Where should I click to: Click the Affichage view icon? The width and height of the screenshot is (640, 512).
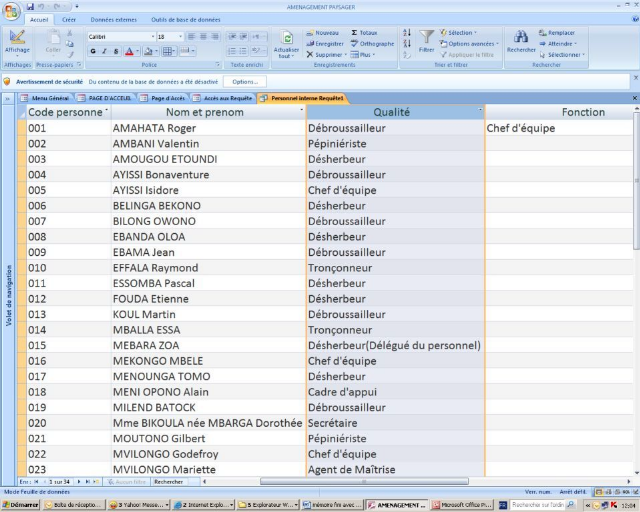click(x=16, y=39)
